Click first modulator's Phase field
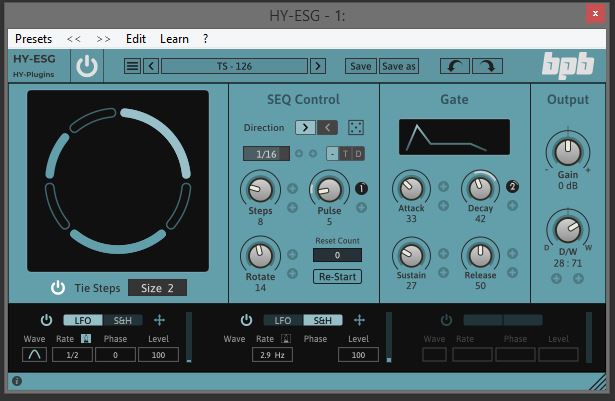The width and height of the screenshot is (615, 401). click(x=115, y=355)
